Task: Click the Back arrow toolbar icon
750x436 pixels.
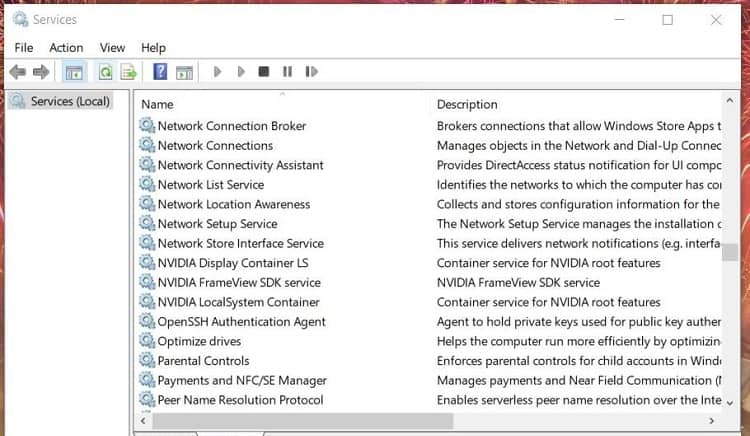Action: point(18,72)
